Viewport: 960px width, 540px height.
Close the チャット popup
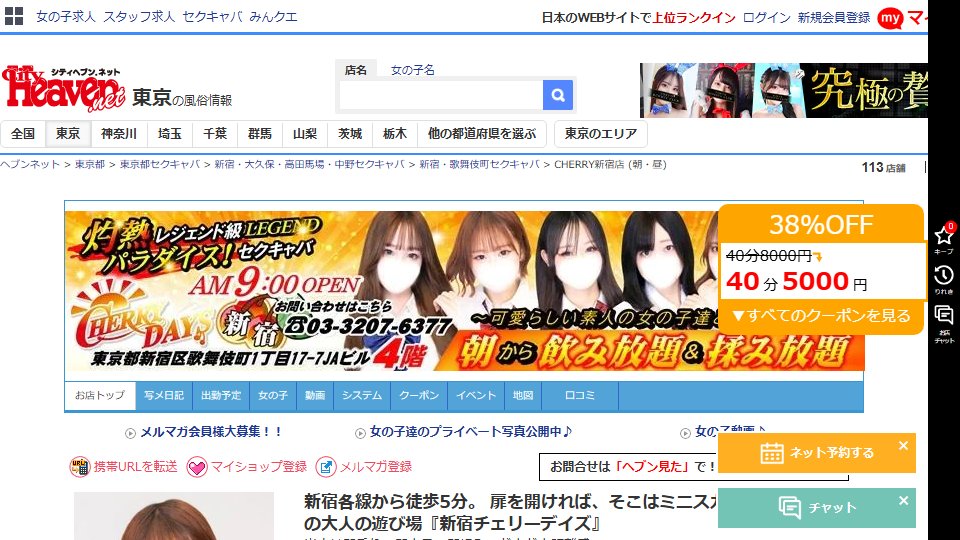pos(903,501)
